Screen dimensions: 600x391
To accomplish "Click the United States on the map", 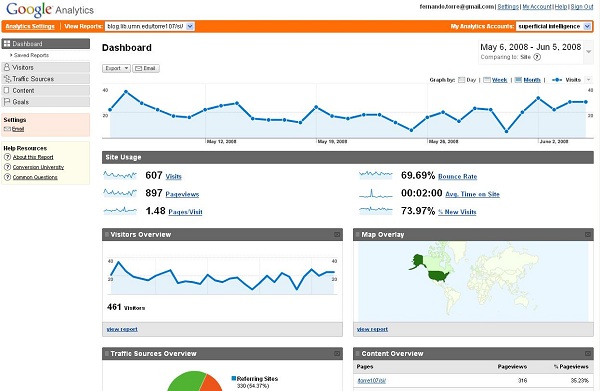I will pyautogui.click(x=439, y=275).
